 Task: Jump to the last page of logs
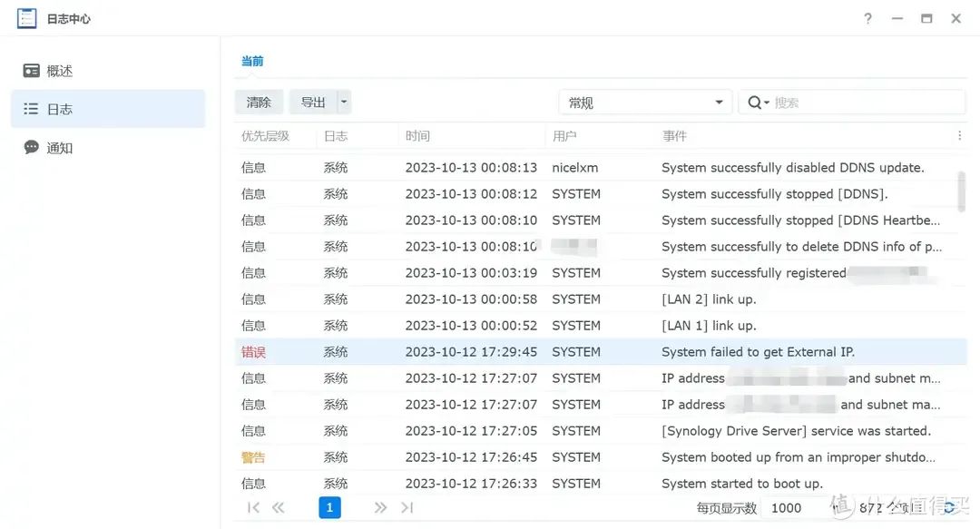407,508
